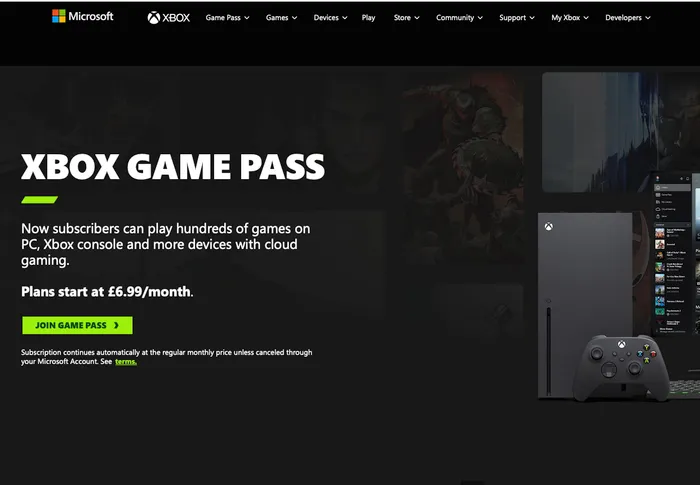Click the arrow chevron inside Join Game Pass
The height and width of the screenshot is (485, 700).
(117, 325)
